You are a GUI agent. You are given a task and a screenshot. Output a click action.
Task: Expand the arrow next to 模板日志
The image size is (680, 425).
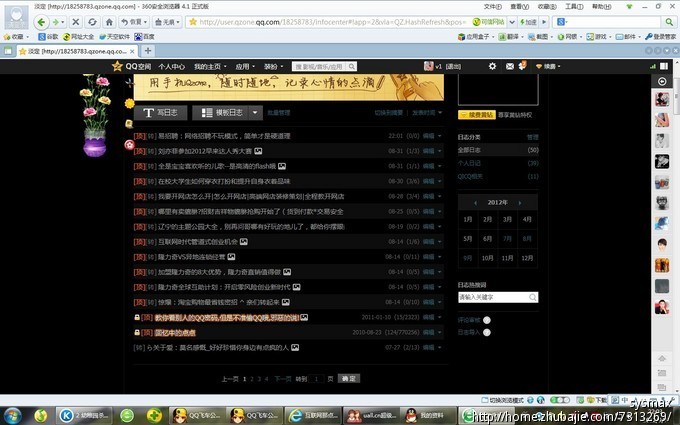255,113
